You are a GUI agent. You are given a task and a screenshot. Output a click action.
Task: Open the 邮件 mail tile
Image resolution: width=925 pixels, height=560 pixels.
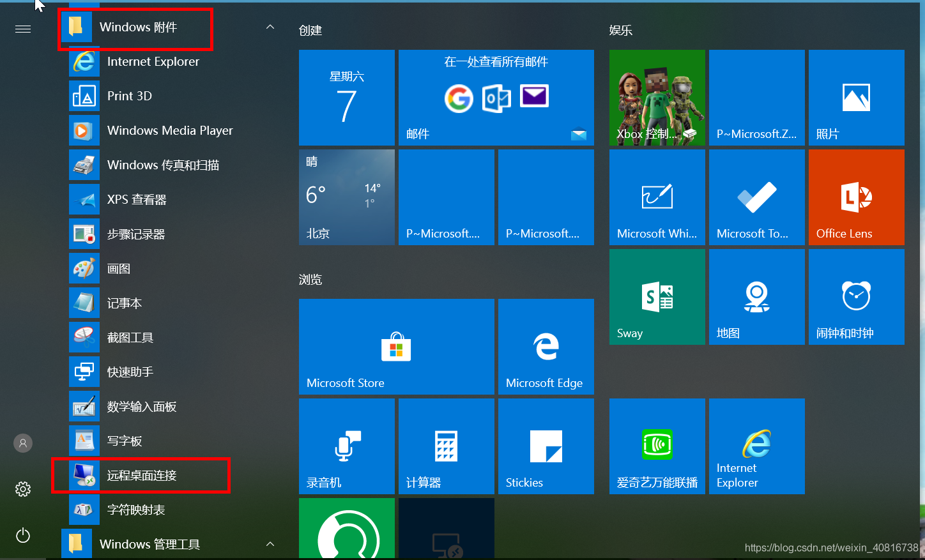[x=496, y=98]
